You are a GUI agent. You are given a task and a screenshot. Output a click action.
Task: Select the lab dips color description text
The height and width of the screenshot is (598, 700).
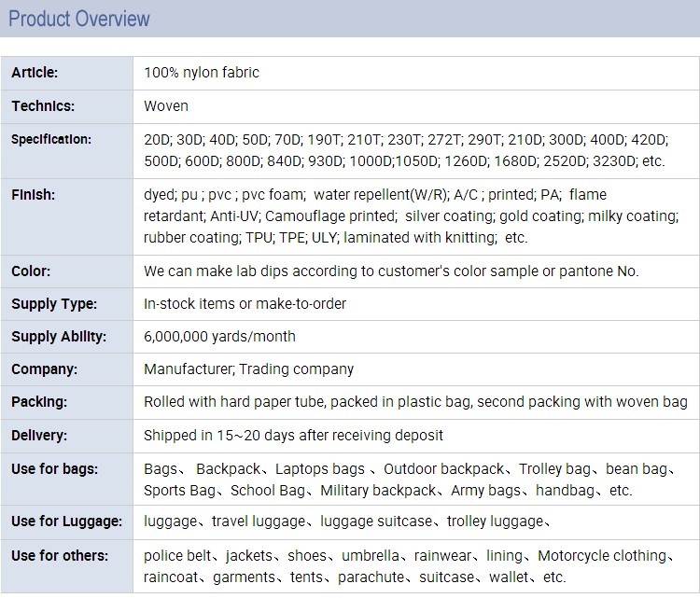pyautogui.click(x=391, y=271)
